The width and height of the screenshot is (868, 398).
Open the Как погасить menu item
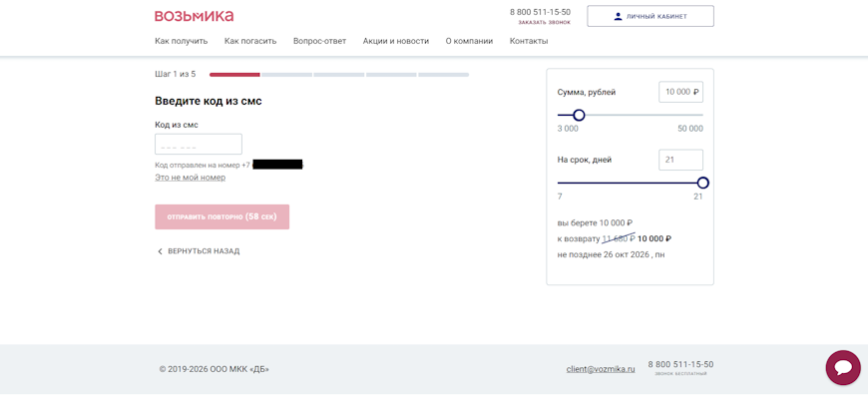coord(250,41)
